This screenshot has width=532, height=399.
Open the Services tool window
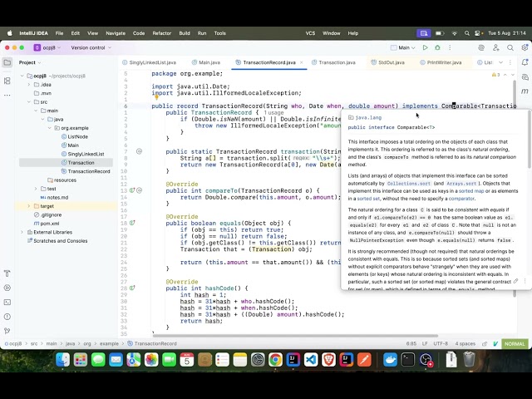point(7,288)
